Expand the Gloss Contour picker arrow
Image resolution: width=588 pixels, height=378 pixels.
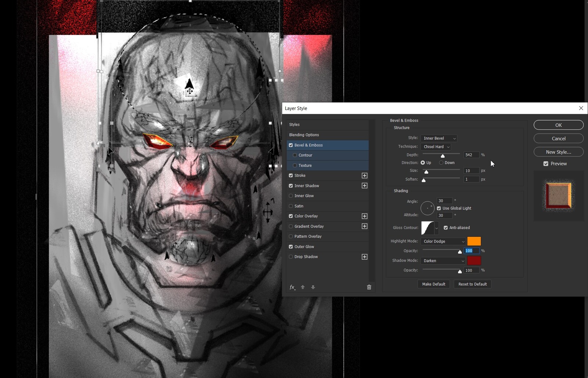(437, 228)
